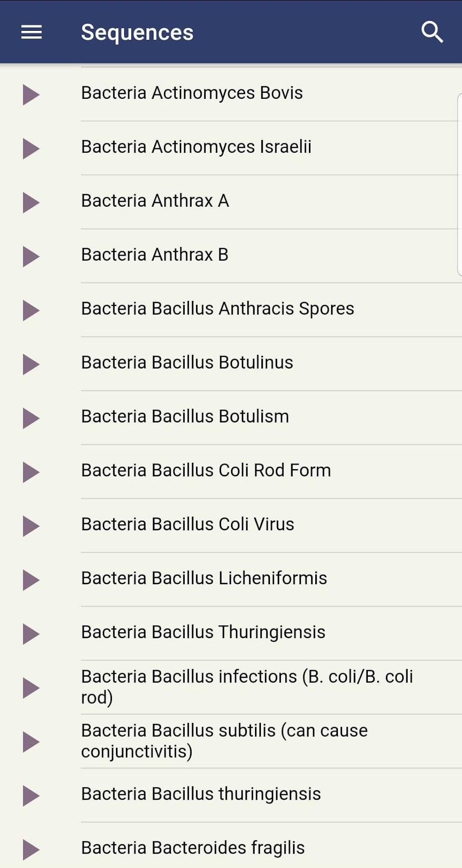The width and height of the screenshot is (462, 868).
Task: Start the Bacteria Anthrax A play icon
Action: 31,203
